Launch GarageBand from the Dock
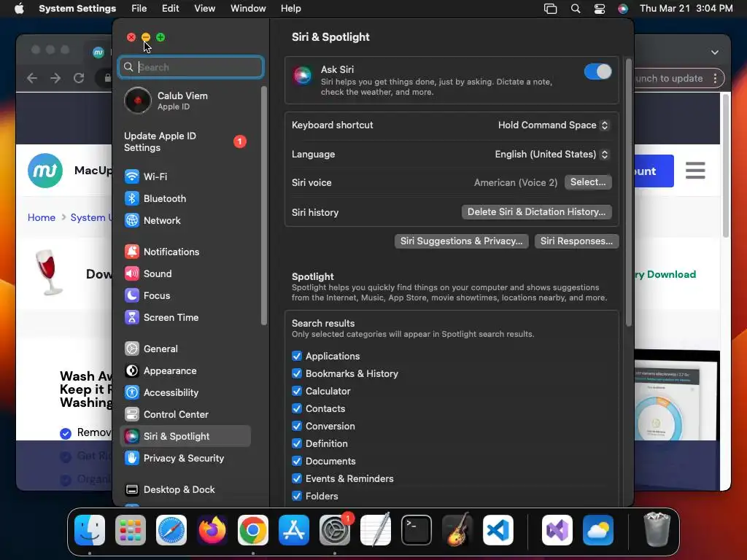747x560 pixels. tap(457, 530)
